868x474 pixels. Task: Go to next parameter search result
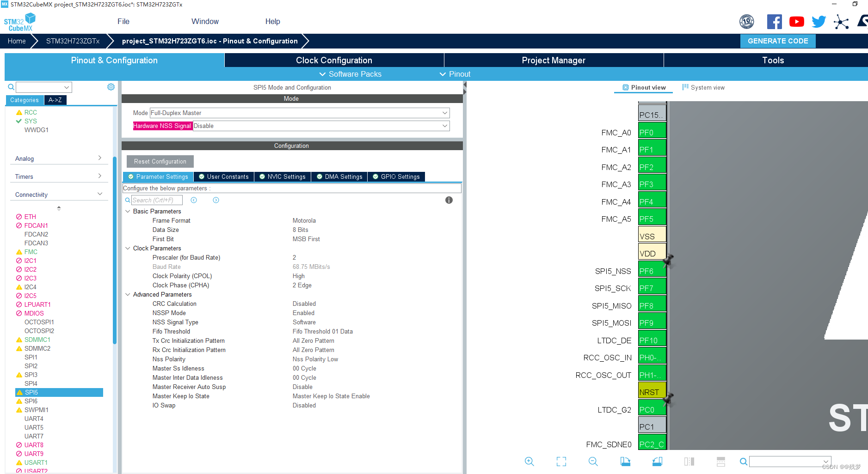pos(216,200)
